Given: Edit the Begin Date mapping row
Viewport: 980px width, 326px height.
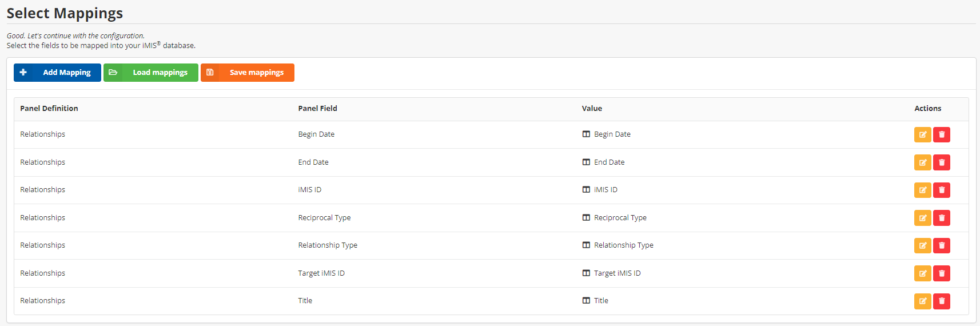Looking at the screenshot, I should click(922, 135).
